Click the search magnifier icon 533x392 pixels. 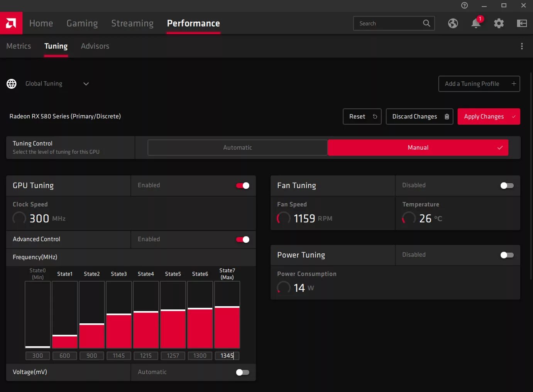pos(426,23)
